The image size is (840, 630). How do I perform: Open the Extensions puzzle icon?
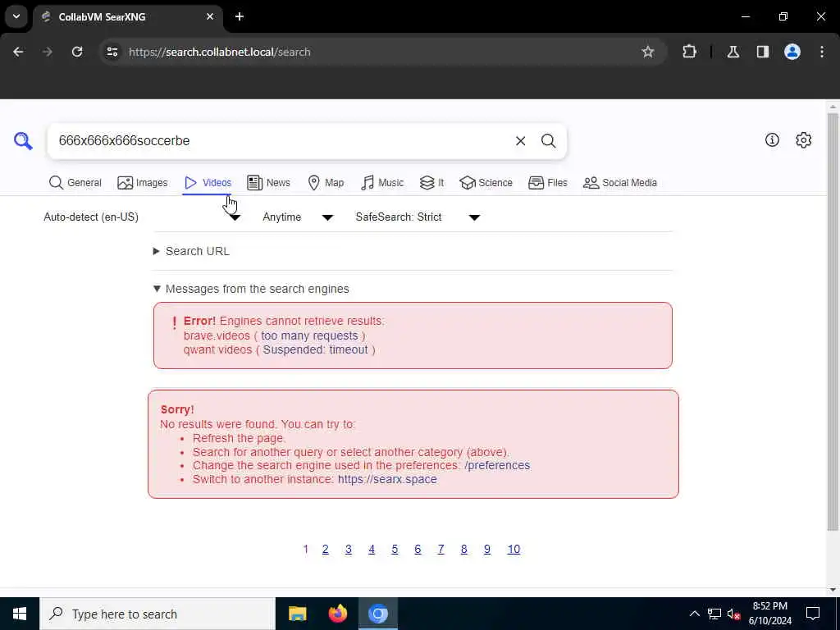coord(689,52)
